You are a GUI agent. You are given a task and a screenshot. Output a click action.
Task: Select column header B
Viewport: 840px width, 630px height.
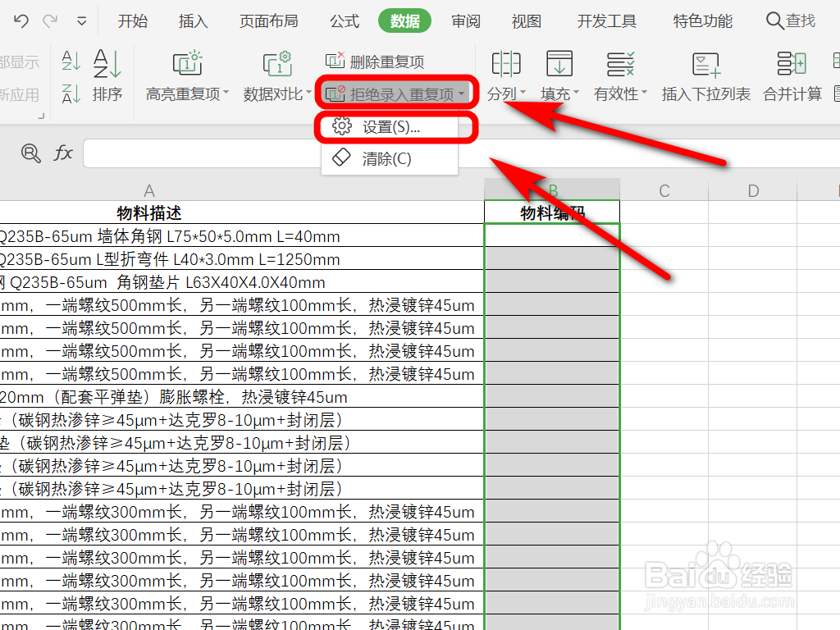coord(552,189)
